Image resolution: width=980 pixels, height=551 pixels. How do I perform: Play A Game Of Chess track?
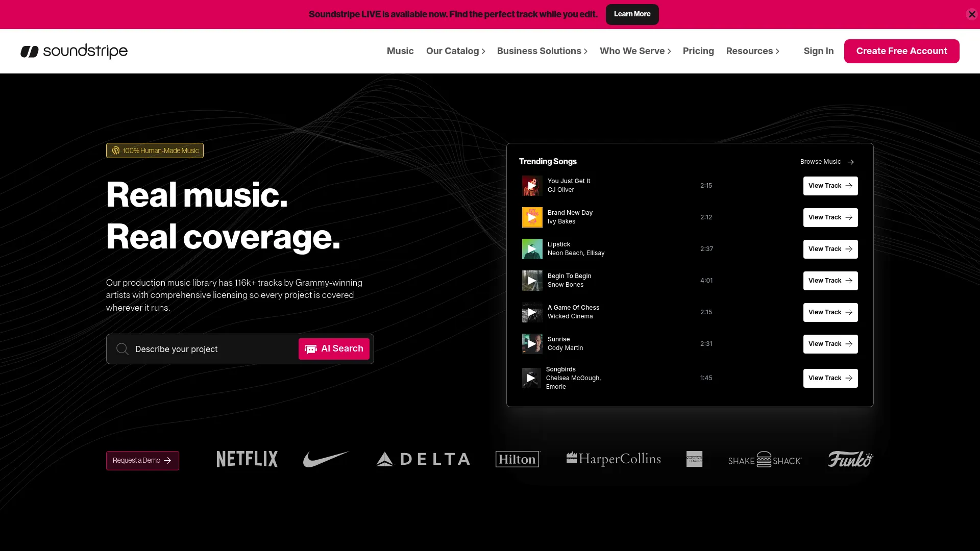pos(532,312)
